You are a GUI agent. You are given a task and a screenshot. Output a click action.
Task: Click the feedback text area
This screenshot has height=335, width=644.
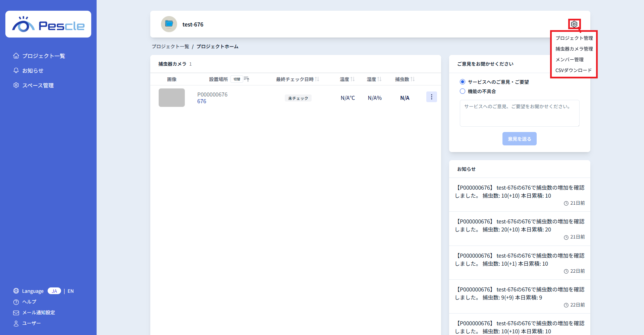coord(519,113)
